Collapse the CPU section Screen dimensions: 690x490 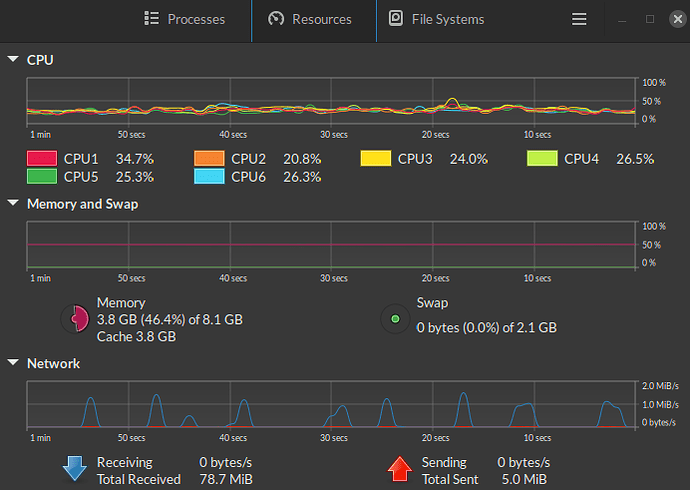click(x=13, y=60)
